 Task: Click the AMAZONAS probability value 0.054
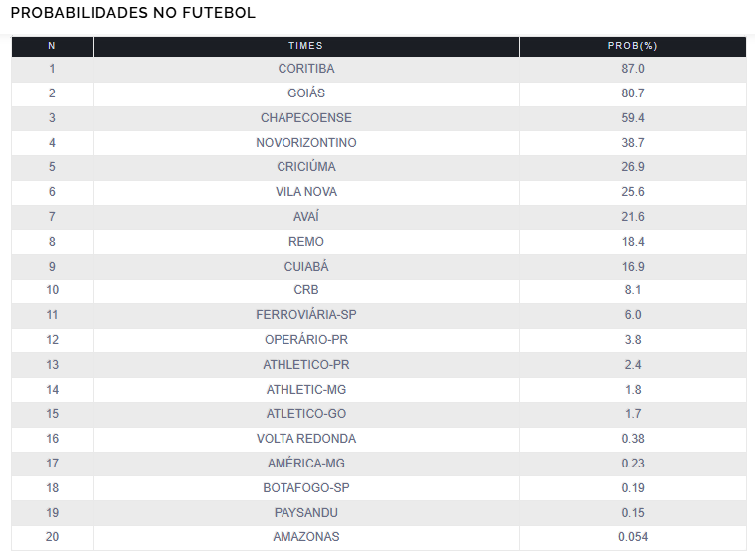pos(633,537)
